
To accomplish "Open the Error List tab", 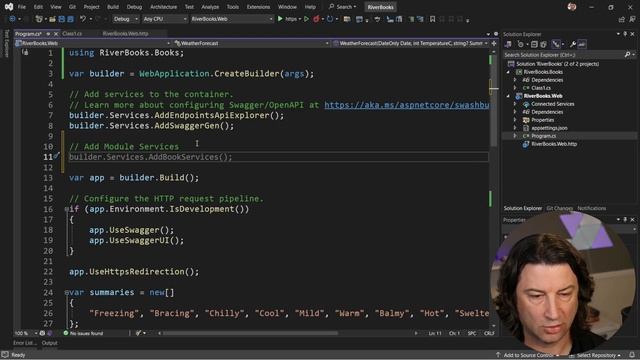I will [x=24, y=343].
